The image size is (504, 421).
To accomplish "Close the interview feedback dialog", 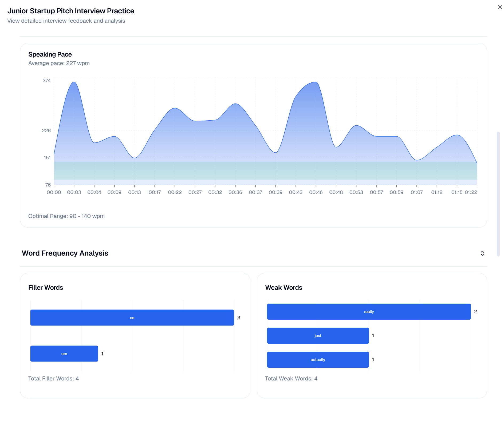I will pos(499,7).
